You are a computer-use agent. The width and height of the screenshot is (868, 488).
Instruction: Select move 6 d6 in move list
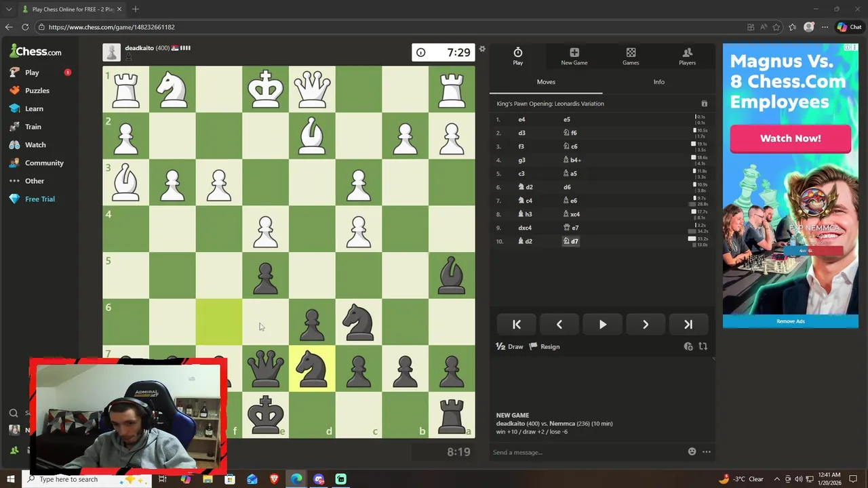coord(567,188)
